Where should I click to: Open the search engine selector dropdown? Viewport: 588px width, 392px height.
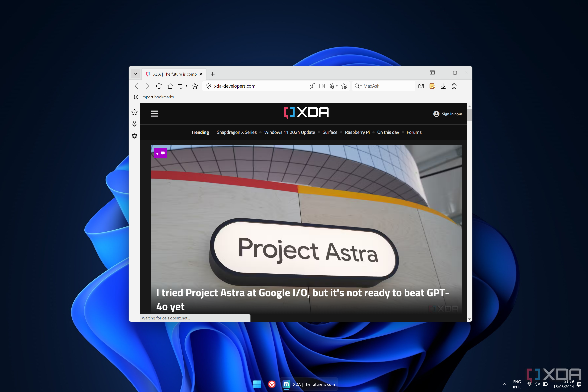358,86
